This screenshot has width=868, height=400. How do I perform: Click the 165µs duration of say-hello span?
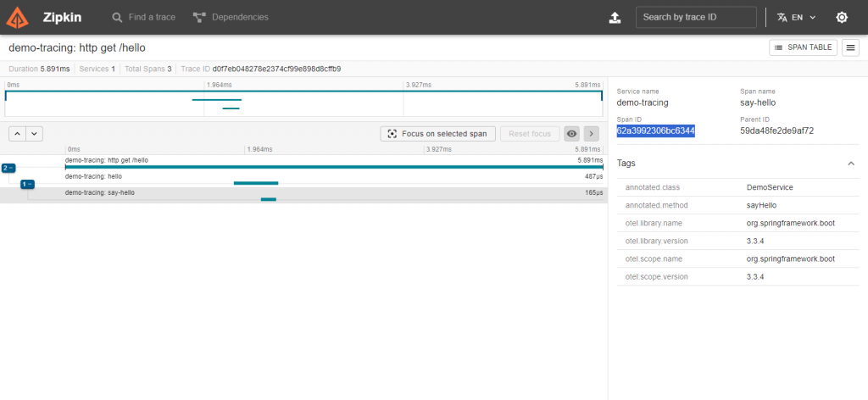593,192
